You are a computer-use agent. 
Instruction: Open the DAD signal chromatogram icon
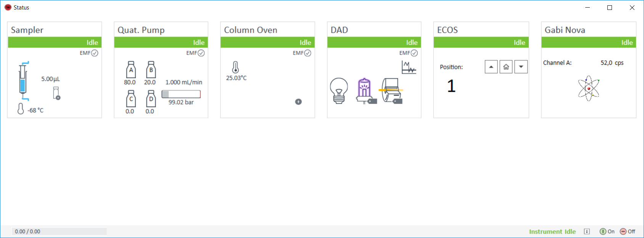click(409, 67)
